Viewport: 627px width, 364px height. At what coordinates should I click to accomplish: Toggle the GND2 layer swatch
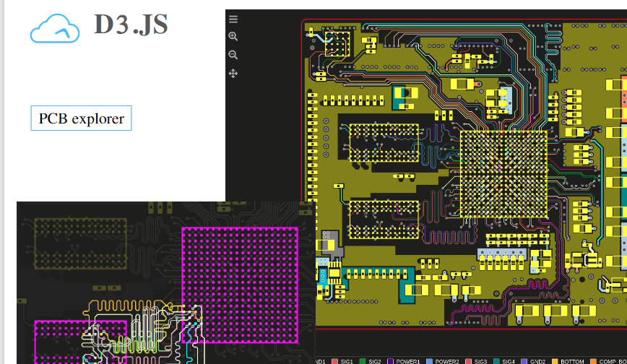point(524,360)
